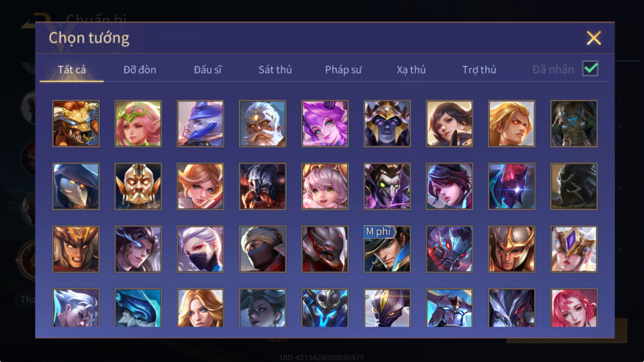
Task: Pick the black-masked white-haired ninja hero
Action: (200, 249)
